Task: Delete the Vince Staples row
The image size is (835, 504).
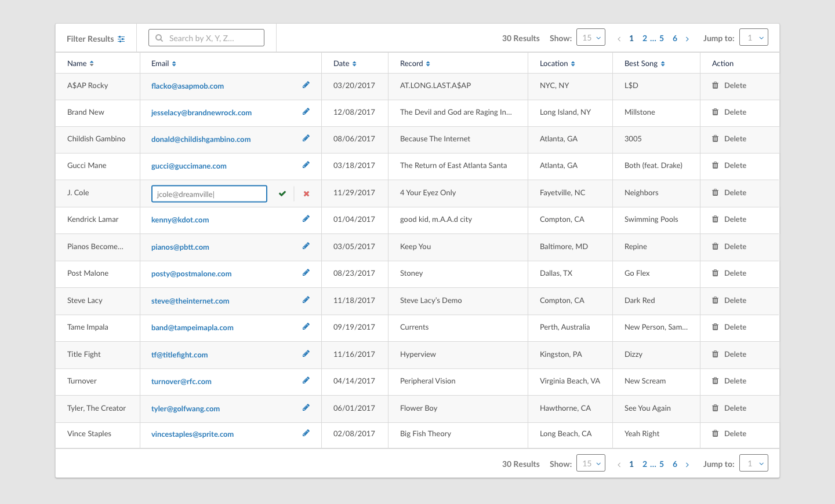Action: point(729,433)
